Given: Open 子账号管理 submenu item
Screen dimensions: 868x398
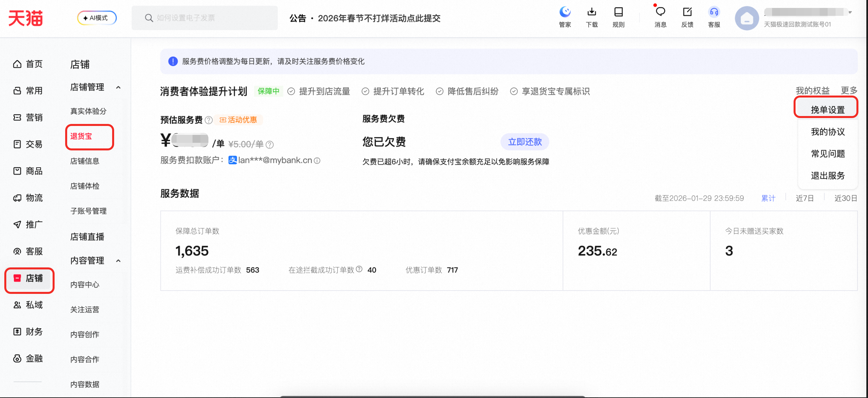Looking at the screenshot, I should coord(88,211).
